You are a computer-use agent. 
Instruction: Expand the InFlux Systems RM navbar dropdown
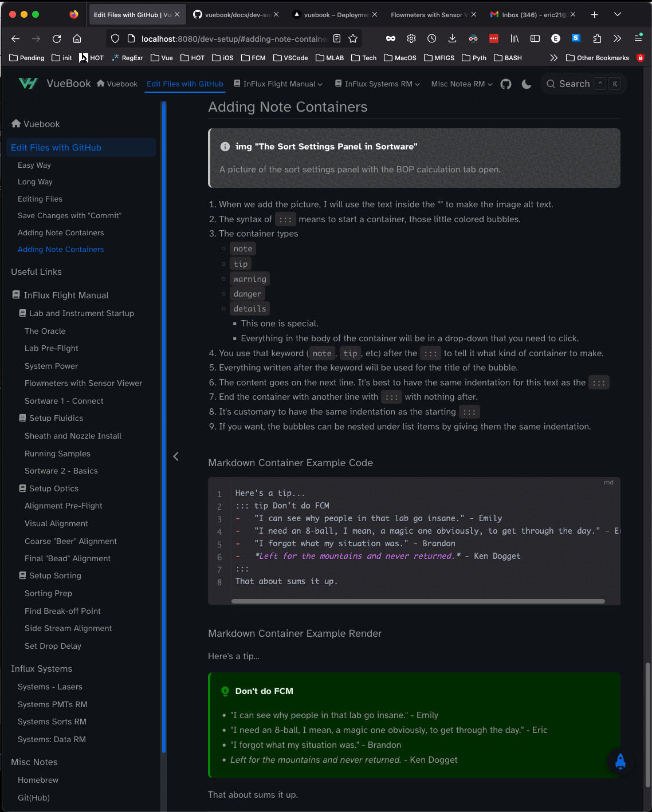click(378, 84)
